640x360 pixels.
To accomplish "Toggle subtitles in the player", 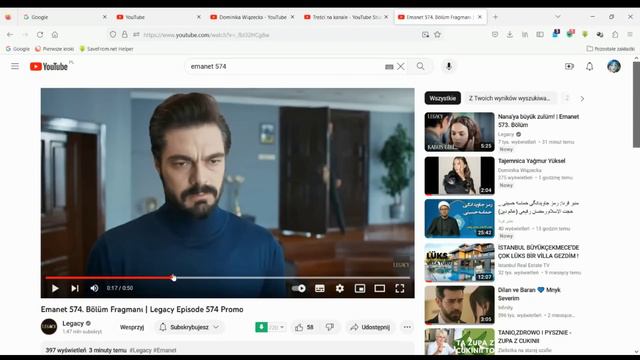I will click(320, 289).
